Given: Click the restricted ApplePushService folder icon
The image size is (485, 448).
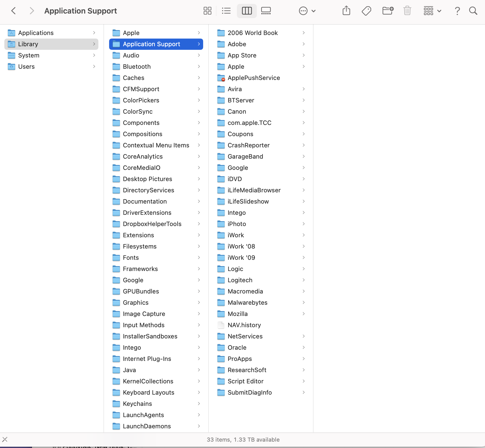Looking at the screenshot, I should [x=221, y=78].
